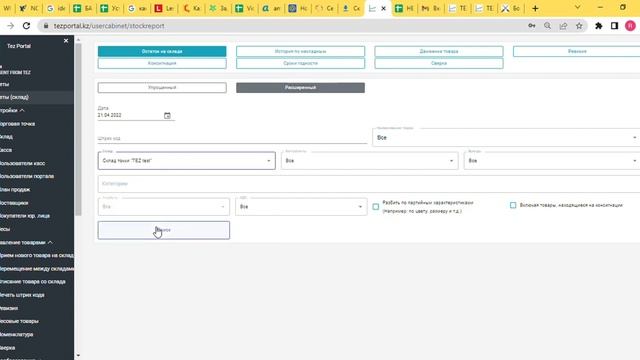Open 'Поставщики' in the sidebar
The image size is (640, 360).
point(14,203)
